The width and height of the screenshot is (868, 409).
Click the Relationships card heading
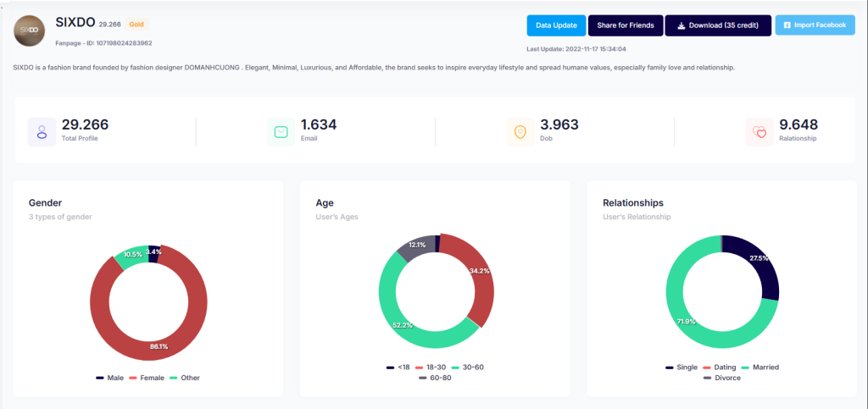(633, 203)
